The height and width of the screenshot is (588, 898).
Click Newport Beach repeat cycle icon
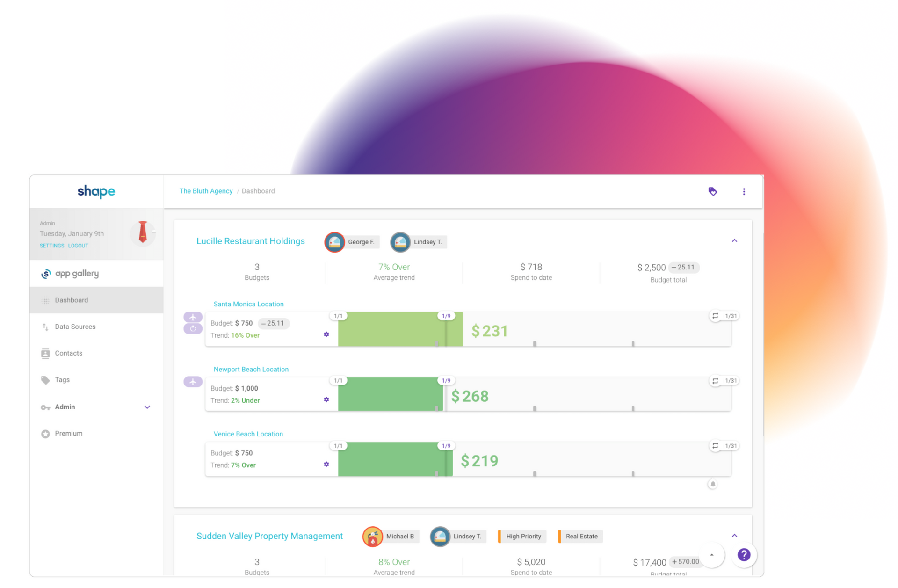(x=715, y=381)
